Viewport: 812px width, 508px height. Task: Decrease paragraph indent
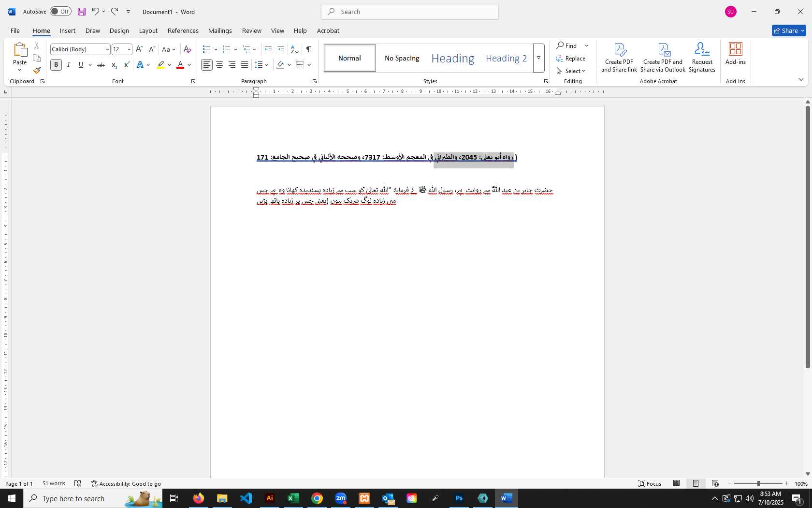[268, 49]
